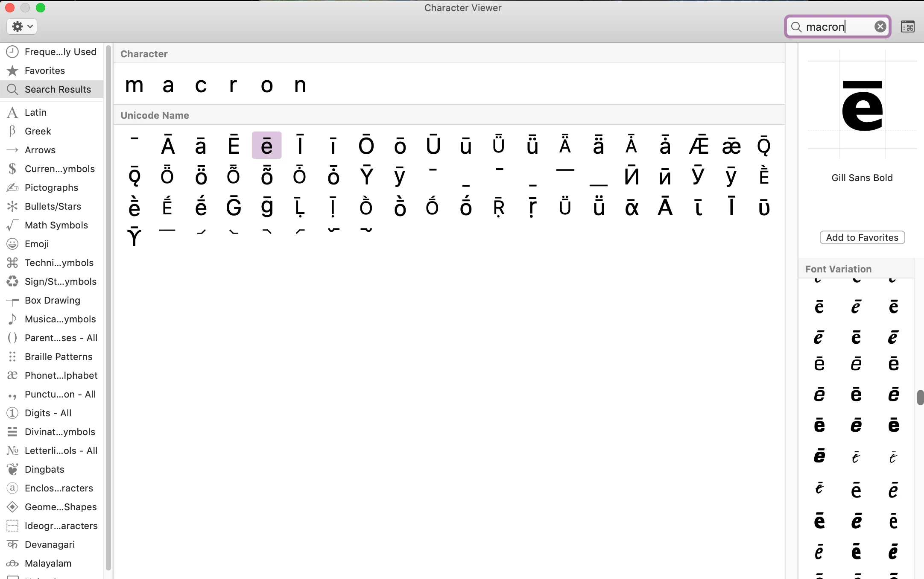Open the Bullets/Stars category
The width and height of the screenshot is (924, 579).
[x=53, y=206]
